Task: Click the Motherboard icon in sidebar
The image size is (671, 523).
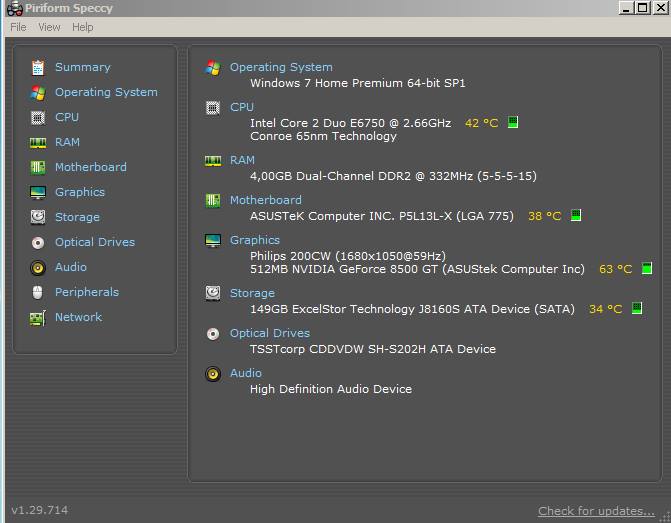Action: 38,167
